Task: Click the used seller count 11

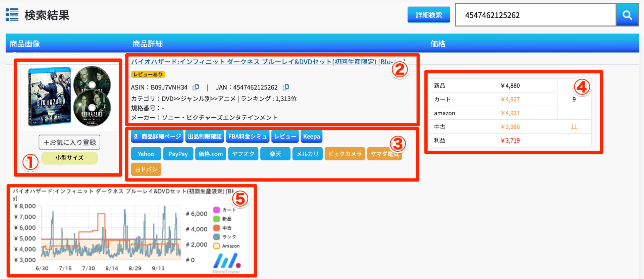Action: click(x=574, y=127)
